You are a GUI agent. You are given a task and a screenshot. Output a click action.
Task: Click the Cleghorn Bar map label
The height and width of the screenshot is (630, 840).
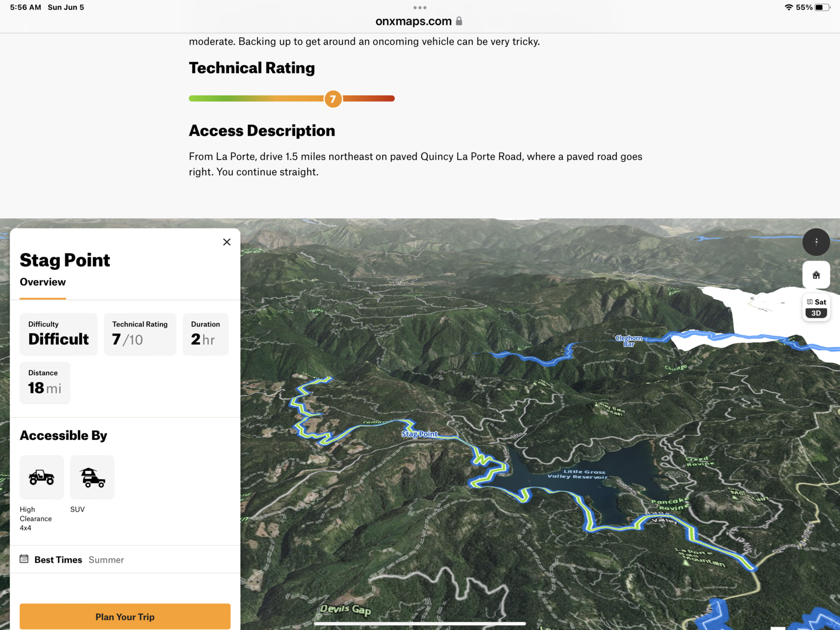628,341
